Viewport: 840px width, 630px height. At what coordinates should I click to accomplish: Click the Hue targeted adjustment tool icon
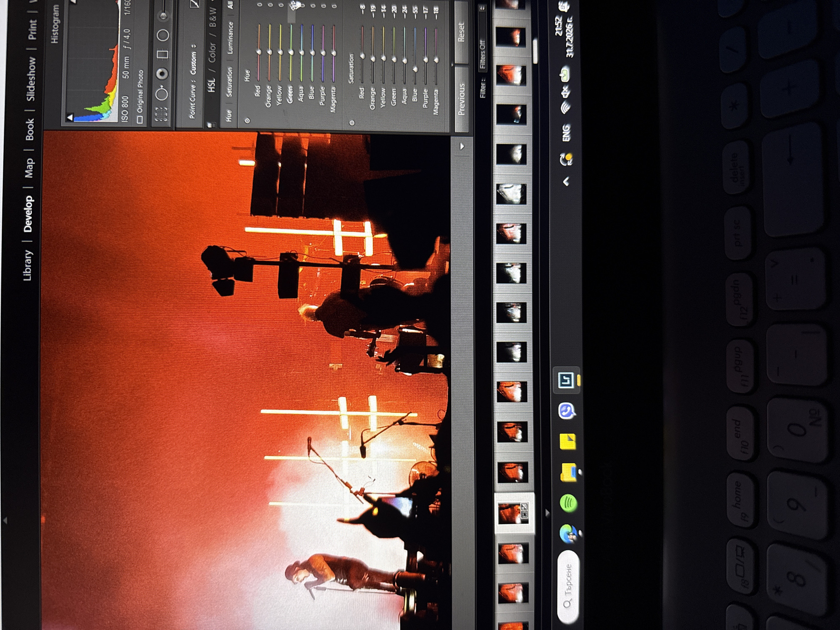click(247, 121)
